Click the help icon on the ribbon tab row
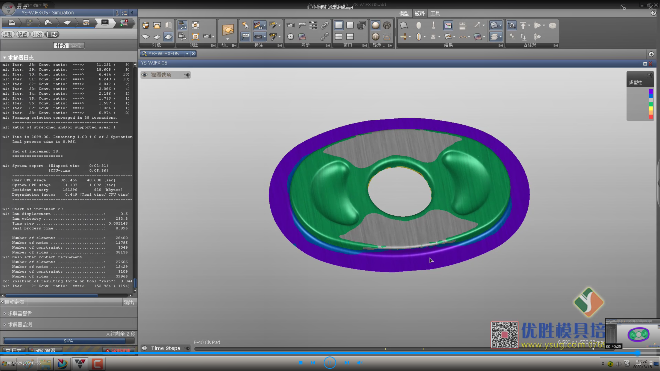 (x=653, y=13)
